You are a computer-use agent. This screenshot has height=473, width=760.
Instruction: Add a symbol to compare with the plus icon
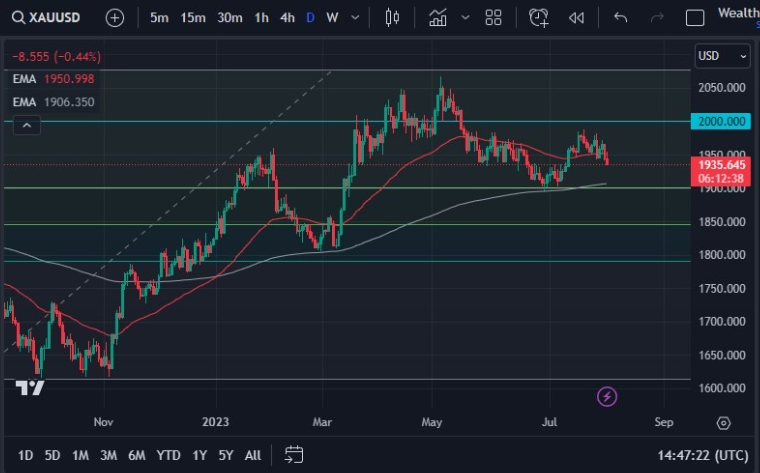115,18
